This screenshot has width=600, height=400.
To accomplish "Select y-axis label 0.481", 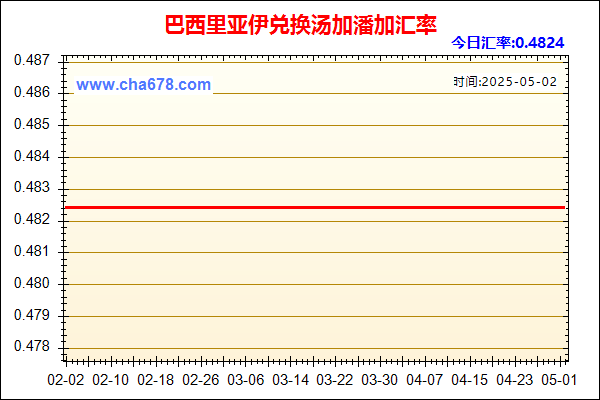I will 32,251.
